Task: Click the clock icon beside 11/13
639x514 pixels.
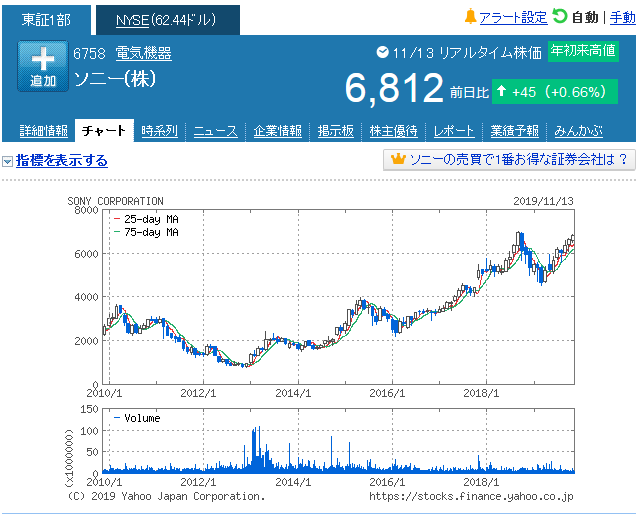Action: coord(382,52)
